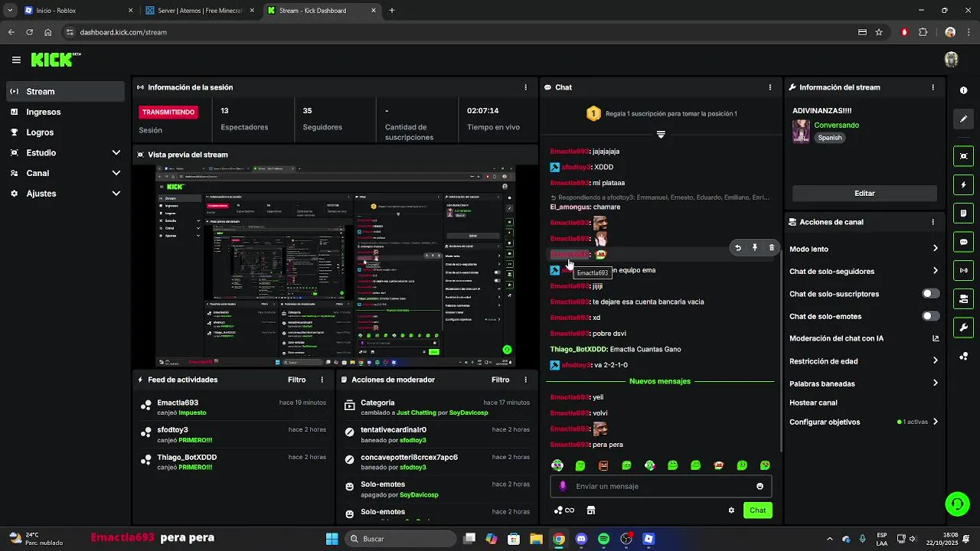Open the user profile avatar at top right
This screenshot has height=551, width=980.
(x=952, y=60)
